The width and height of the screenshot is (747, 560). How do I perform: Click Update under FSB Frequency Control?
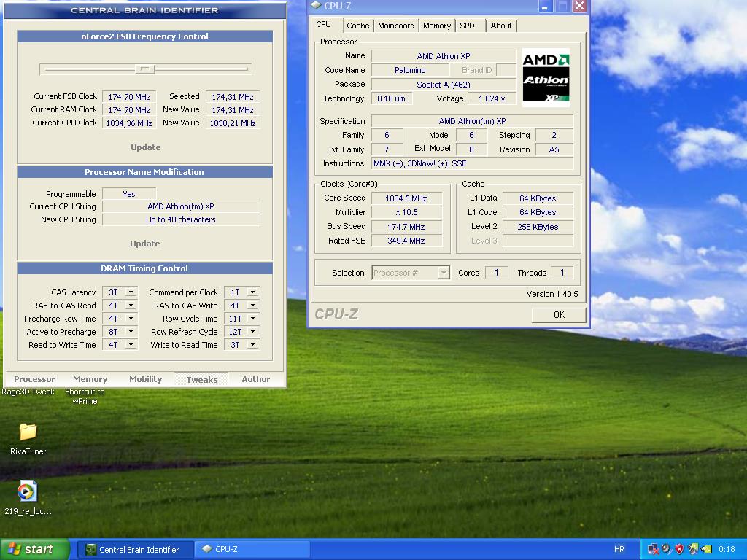[145, 147]
